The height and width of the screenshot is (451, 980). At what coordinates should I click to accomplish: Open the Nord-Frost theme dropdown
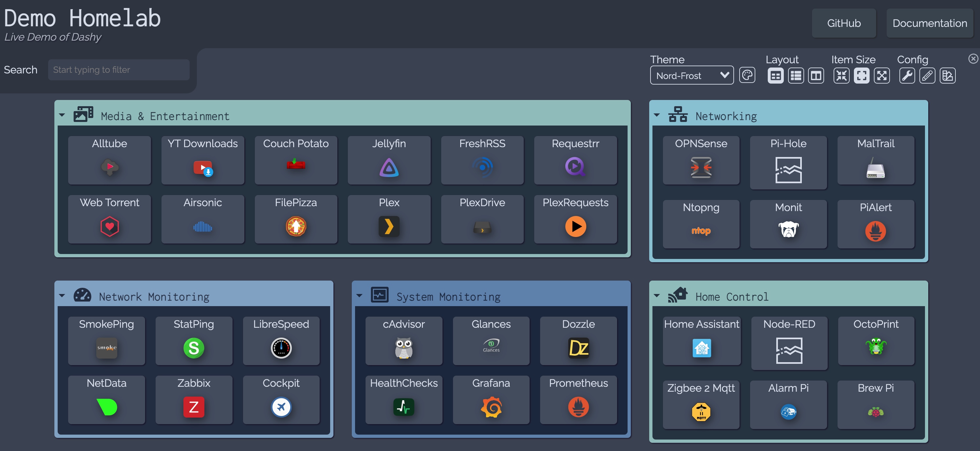691,75
